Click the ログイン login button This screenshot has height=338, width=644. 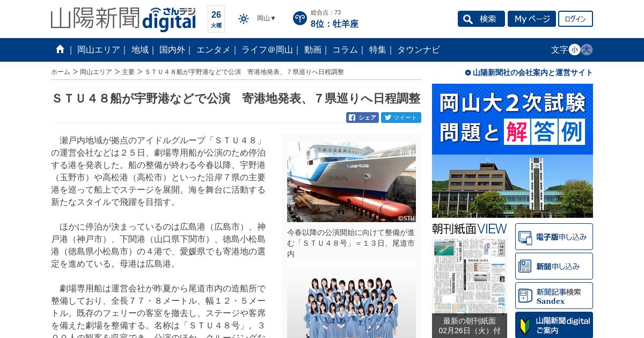575,19
